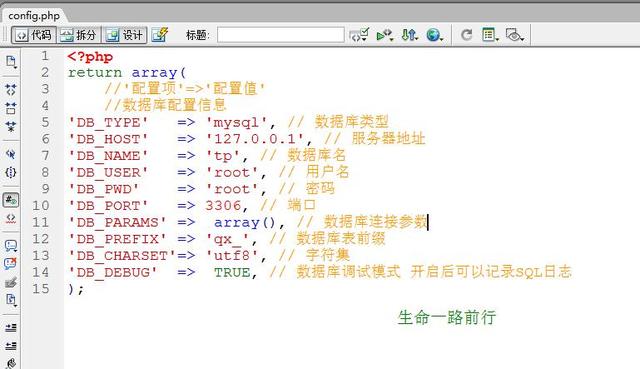The height and width of the screenshot is (369, 640).
Task: Click the 'DB_TYPE' key
Action: (108, 123)
